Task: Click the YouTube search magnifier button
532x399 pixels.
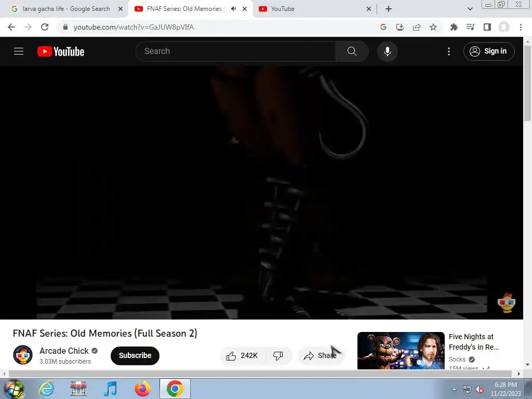Action: 352,51
